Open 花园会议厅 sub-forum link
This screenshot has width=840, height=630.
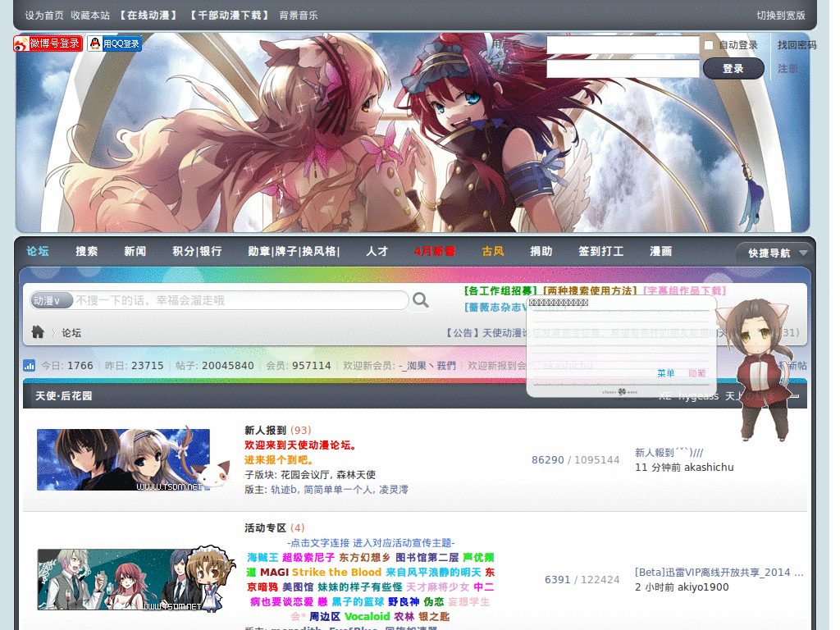tap(305, 475)
